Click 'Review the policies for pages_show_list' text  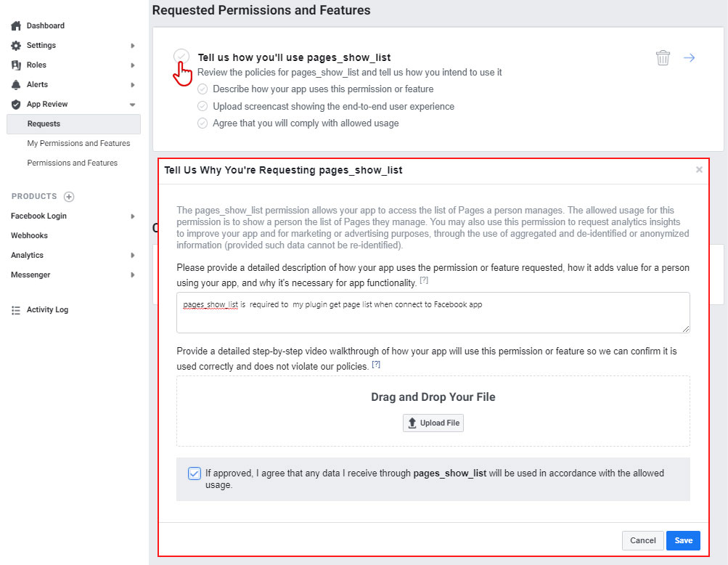(350, 73)
